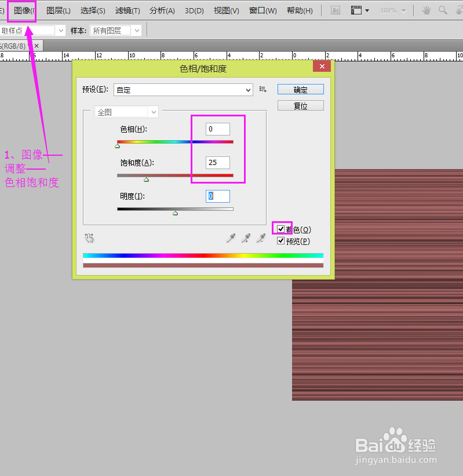Click the 明度 lightness slider handle
Viewport: 463px width, 476px height.
point(176,213)
